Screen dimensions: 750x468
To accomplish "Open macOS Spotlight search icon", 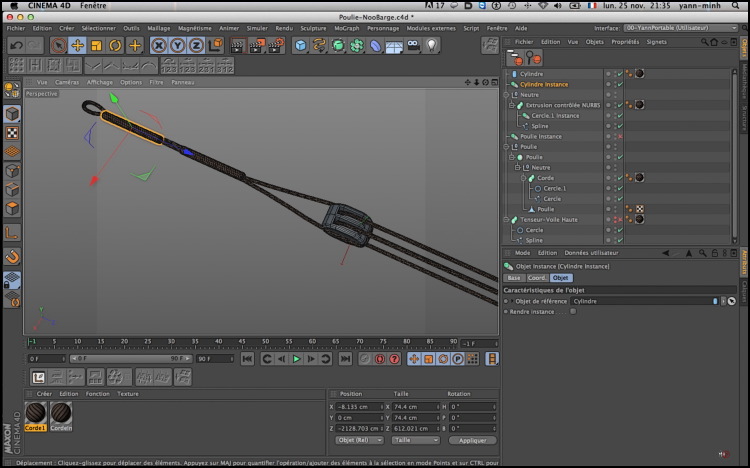I will click(735, 6).
